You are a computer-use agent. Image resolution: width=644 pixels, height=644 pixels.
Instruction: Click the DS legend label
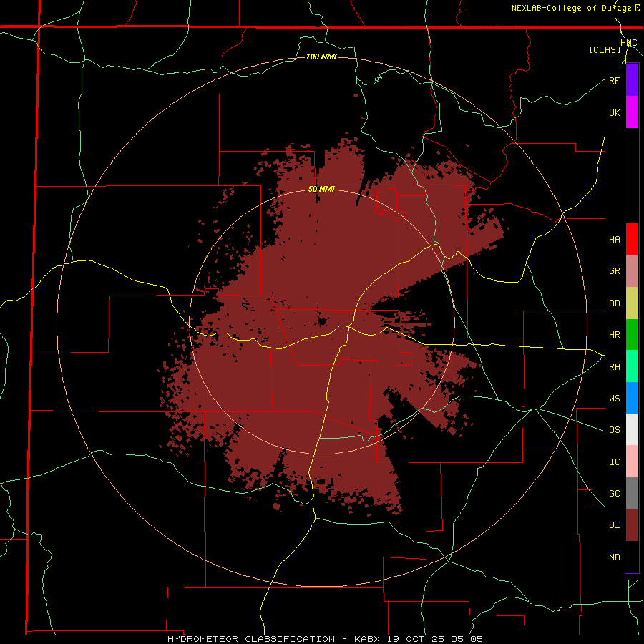pos(614,430)
